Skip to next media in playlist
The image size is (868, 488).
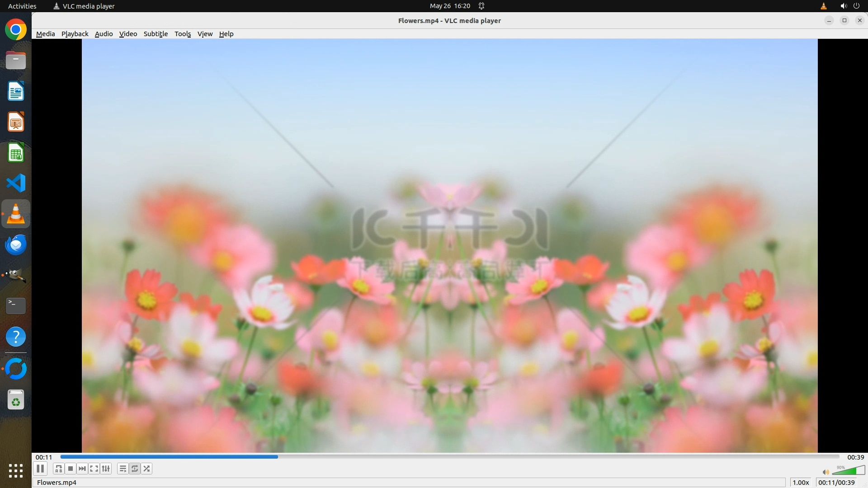coord(82,469)
